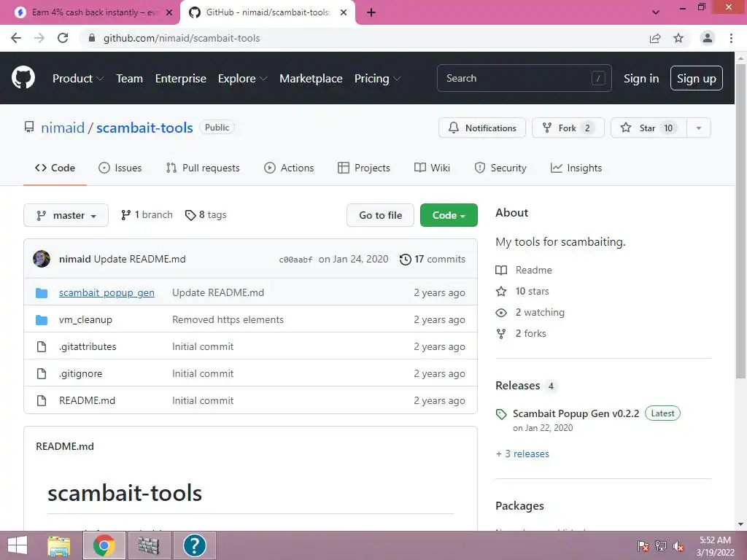
Task: Expand the Explore menu
Action: (242, 79)
